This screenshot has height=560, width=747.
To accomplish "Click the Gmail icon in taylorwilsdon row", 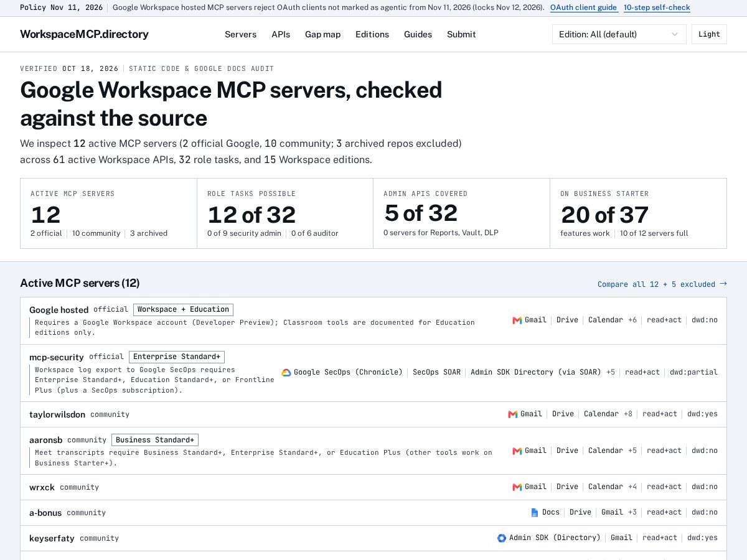I will pos(512,414).
